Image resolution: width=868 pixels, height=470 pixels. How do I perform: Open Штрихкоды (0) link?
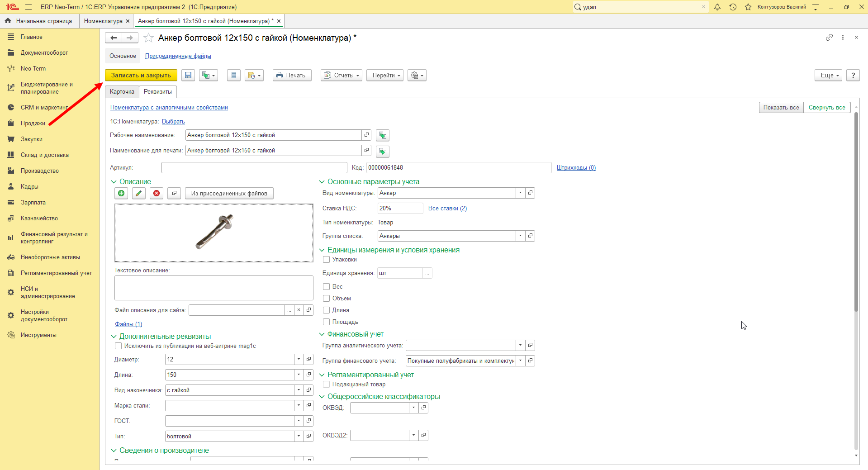[576, 168]
